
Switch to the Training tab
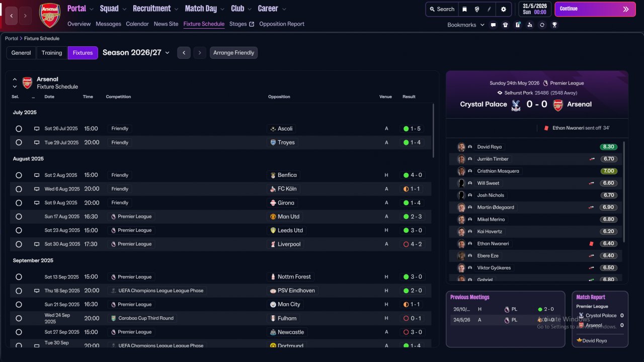click(52, 53)
